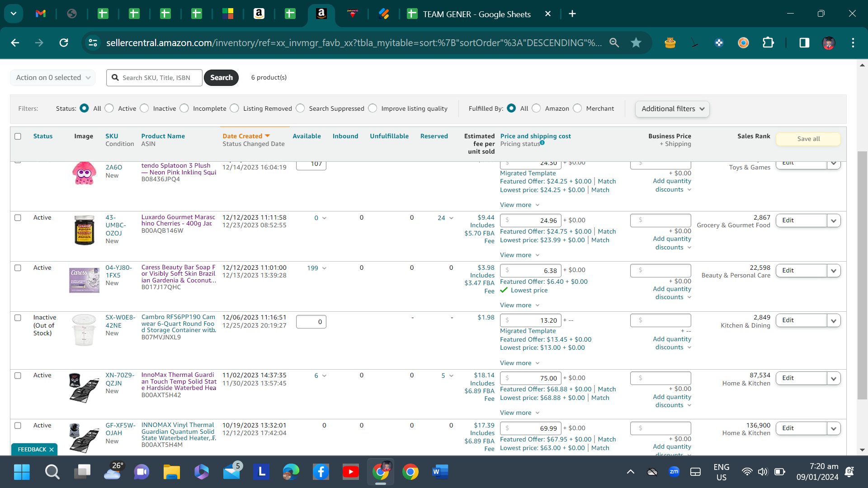Select the Inactive status filter
This screenshot has height=488, width=868.
[x=144, y=108]
